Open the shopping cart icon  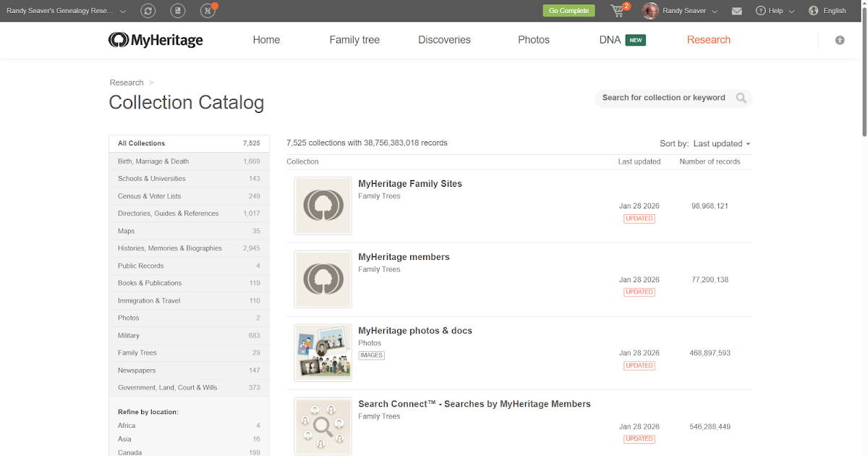(618, 11)
